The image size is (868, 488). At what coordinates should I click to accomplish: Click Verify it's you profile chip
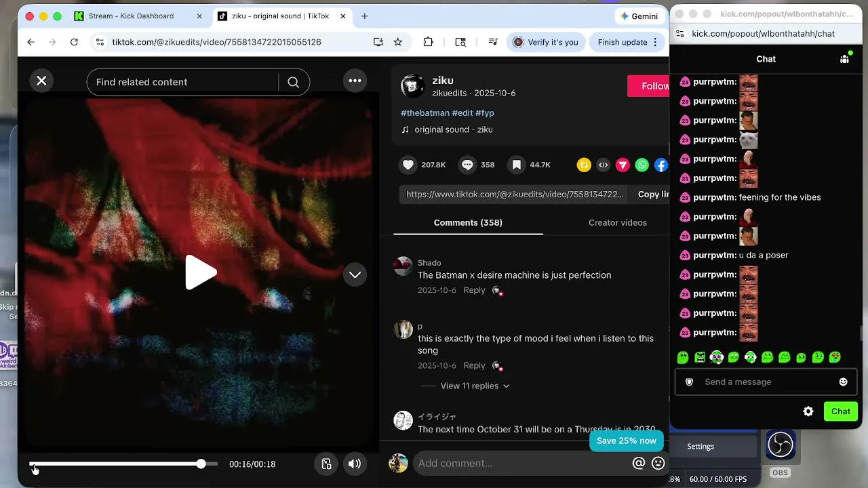[x=547, y=42]
